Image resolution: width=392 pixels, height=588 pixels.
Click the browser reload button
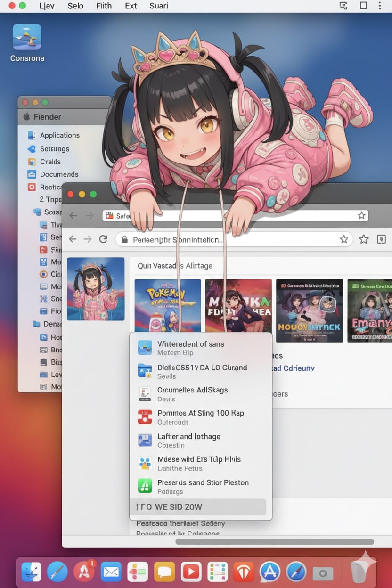(x=103, y=239)
